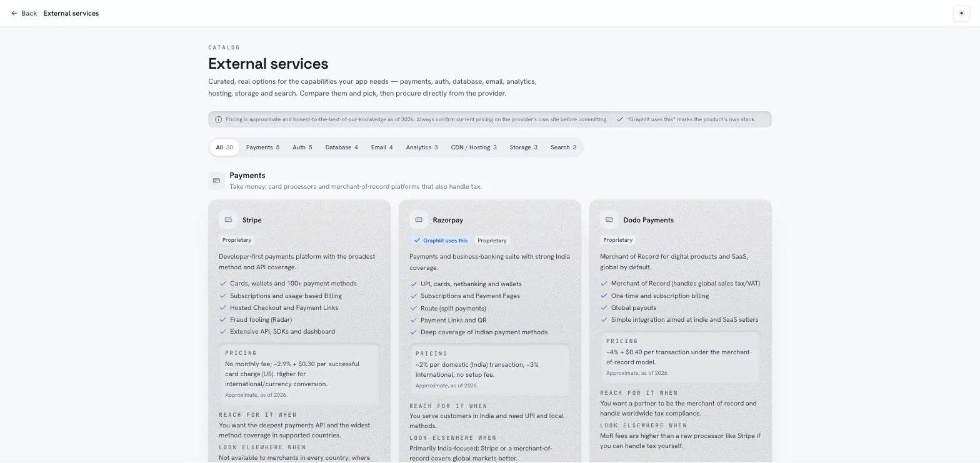The width and height of the screenshot is (980, 463).
Task: Click 'Simple integration aimed at indie and SaaS sellers'
Action: click(x=684, y=320)
